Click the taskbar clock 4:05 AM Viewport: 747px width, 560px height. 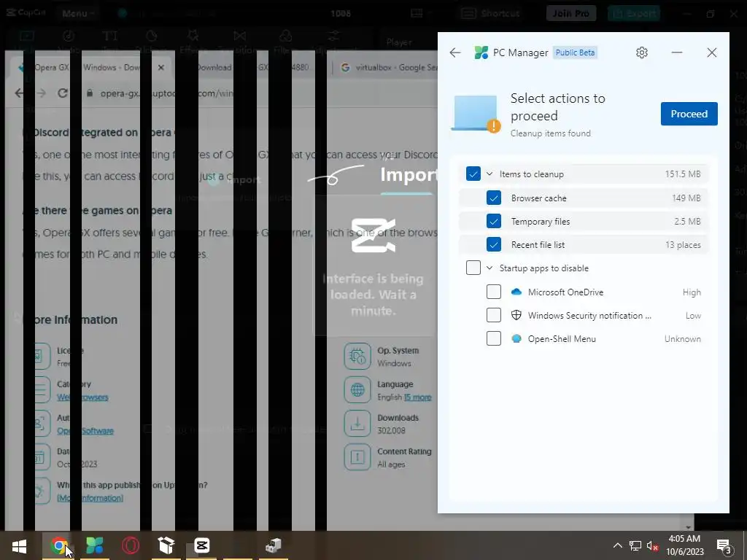click(x=684, y=539)
